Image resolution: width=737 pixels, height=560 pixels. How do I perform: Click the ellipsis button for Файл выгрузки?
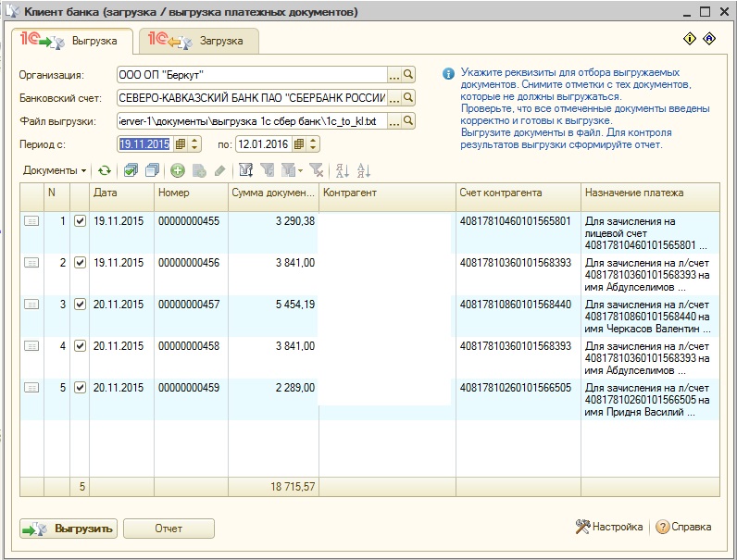coord(393,120)
